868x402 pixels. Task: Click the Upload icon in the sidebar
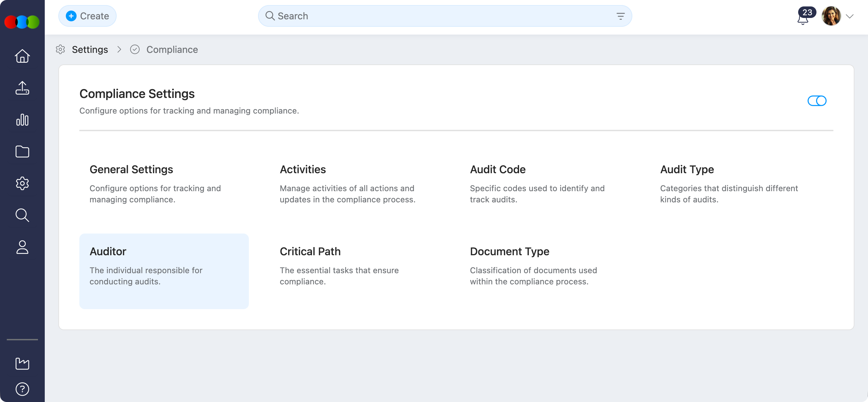click(x=22, y=88)
